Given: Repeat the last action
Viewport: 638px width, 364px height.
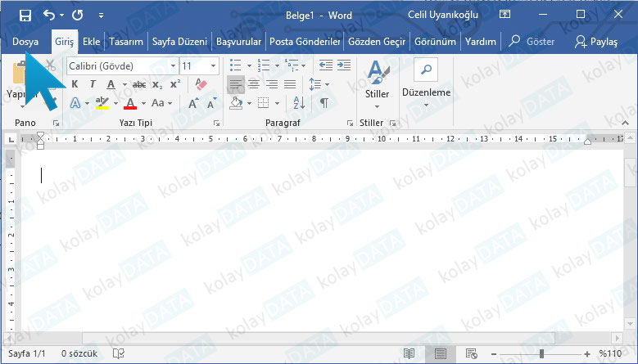Looking at the screenshot, I should [77, 16].
